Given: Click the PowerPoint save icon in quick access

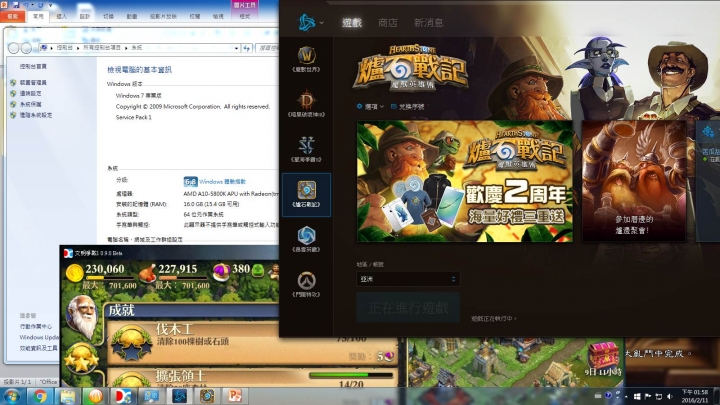Looking at the screenshot, I should (16, 5).
